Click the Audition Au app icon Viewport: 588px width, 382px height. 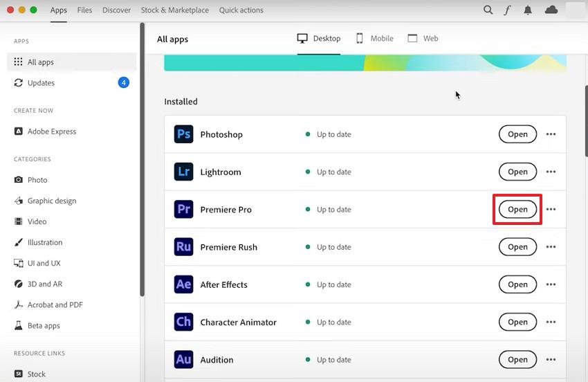[x=184, y=359]
